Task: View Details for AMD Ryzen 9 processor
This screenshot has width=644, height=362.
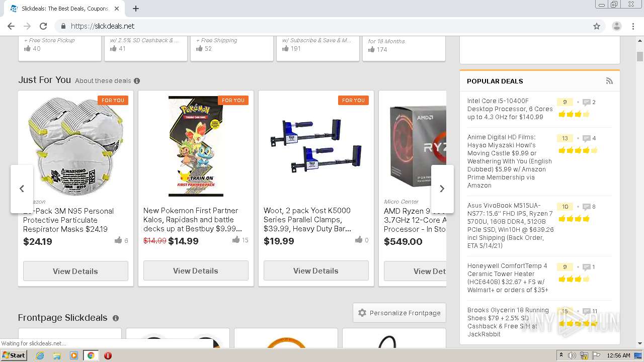Action: coord(415,271)
